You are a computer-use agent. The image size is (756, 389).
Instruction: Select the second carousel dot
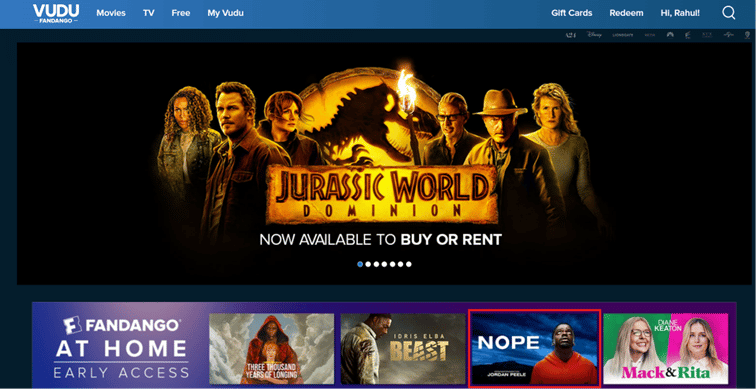point(368,264)
